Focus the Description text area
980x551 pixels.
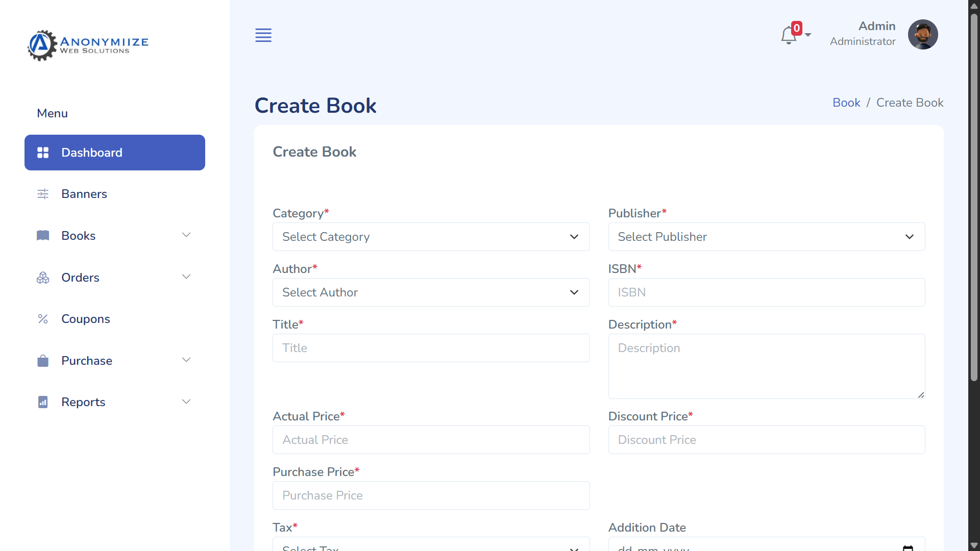pyautogui.click(x=767, y=366)
